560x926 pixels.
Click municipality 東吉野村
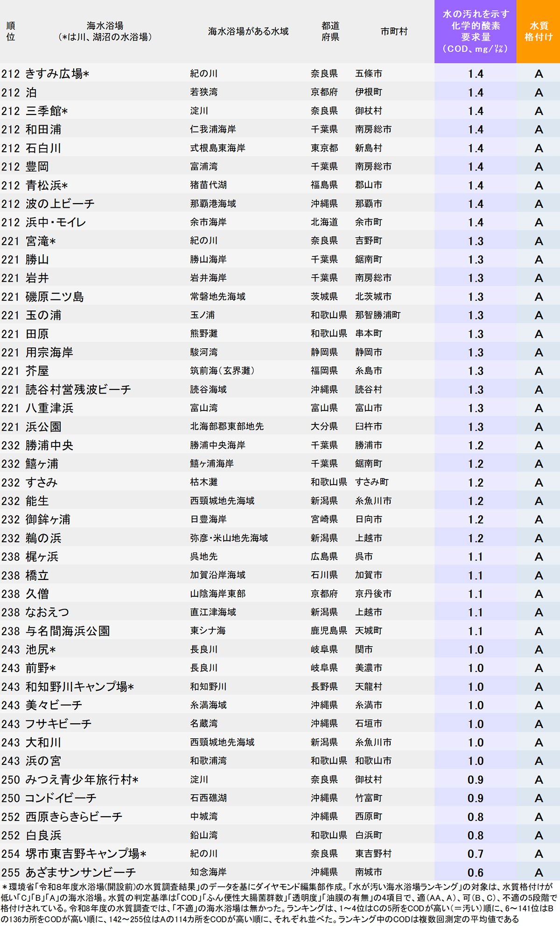pyautogui.click(x=373, y=854)
